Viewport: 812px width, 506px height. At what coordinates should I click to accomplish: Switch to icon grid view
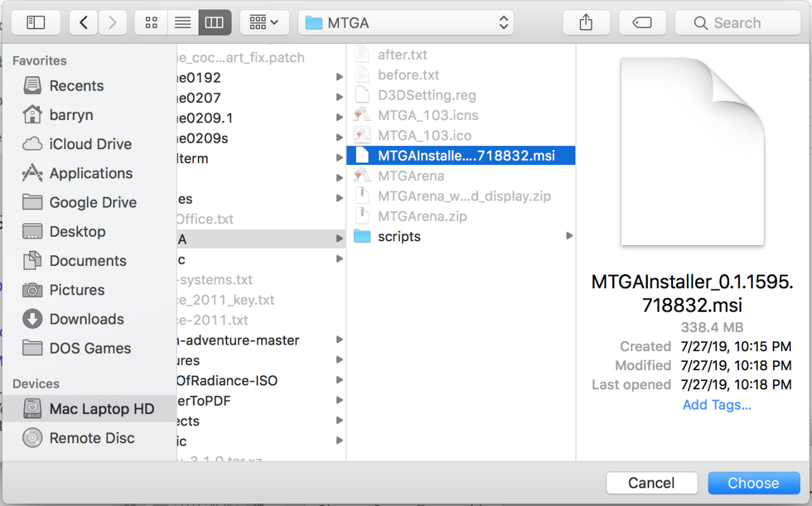click(151, 23)
